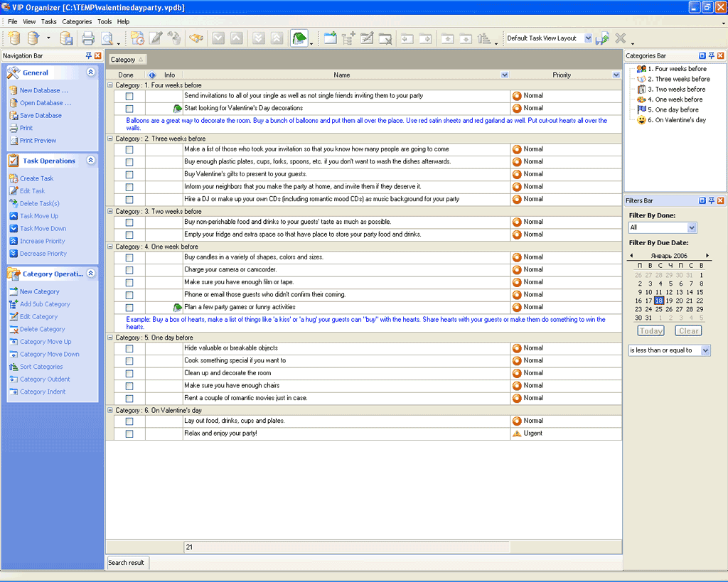Click the green notes icon in the toolbar

click(299, 38)
